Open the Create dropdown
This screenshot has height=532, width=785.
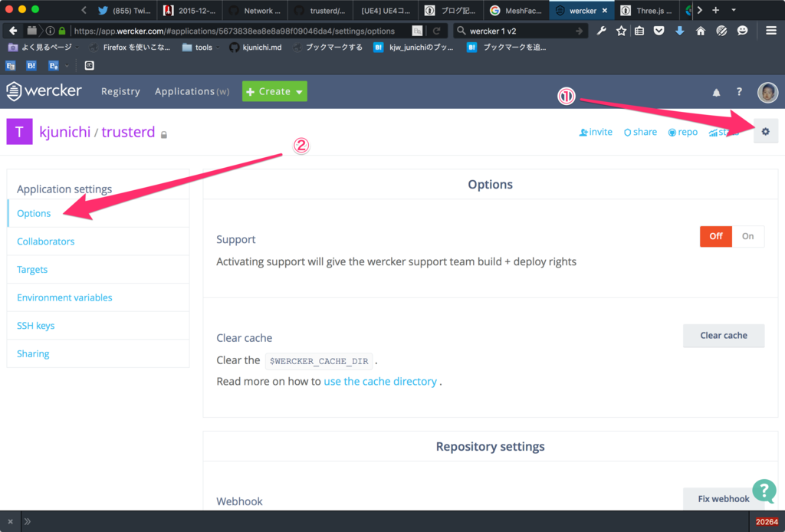coord(274,91)
